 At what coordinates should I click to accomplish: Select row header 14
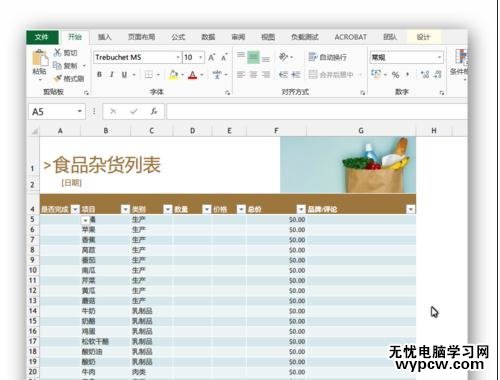tap(33, 311)
